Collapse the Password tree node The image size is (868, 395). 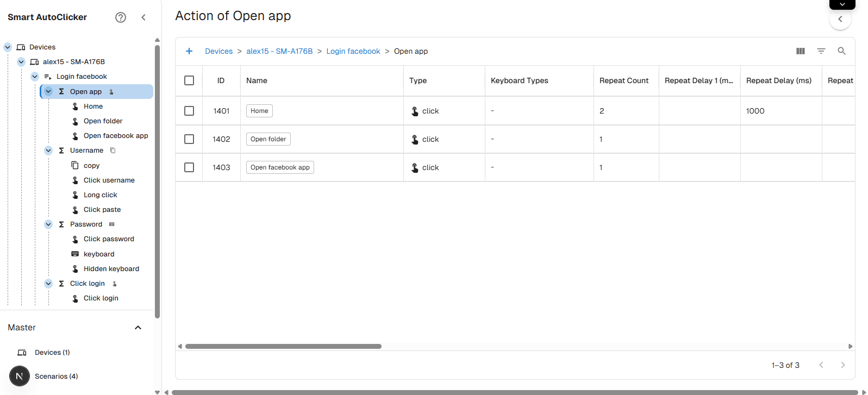pyautogui.click(x=48, y=224)
